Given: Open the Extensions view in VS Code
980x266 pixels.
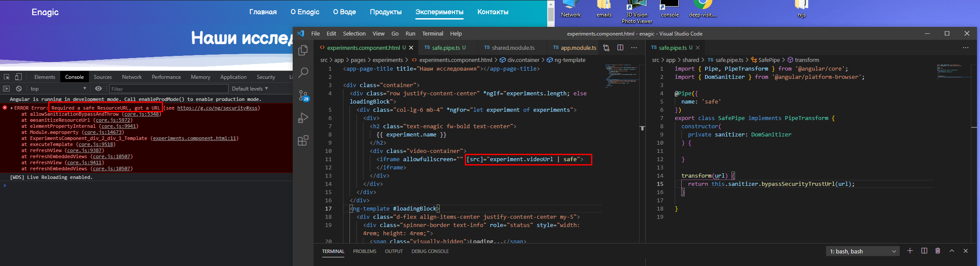Looking at the screenshot, I should click(303, 140).
